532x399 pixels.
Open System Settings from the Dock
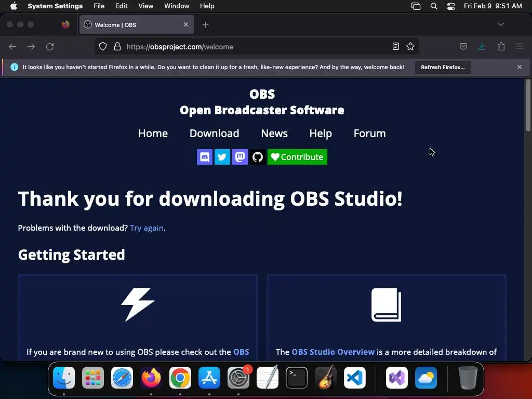tap(238, 378)
